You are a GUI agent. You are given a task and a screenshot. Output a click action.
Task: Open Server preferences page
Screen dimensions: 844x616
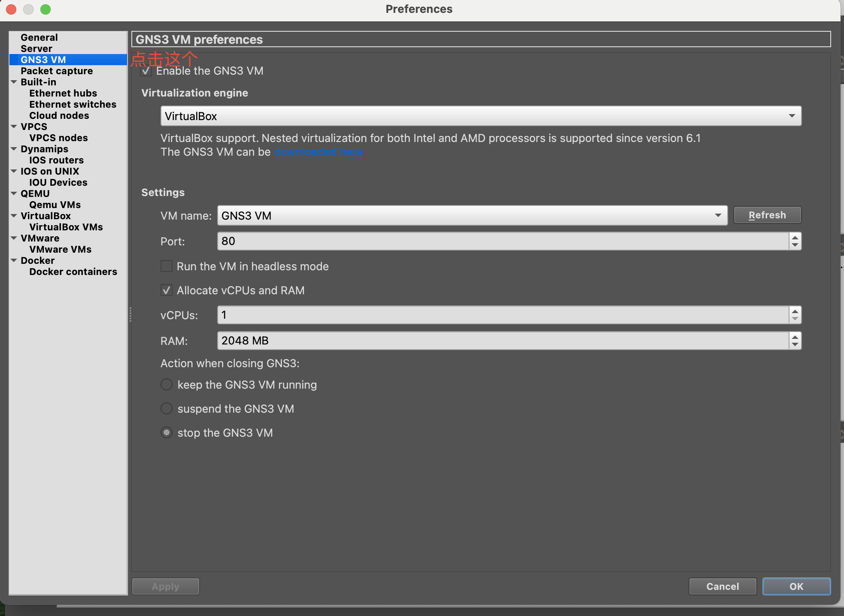pyautogui.click(x=36, y=48)
